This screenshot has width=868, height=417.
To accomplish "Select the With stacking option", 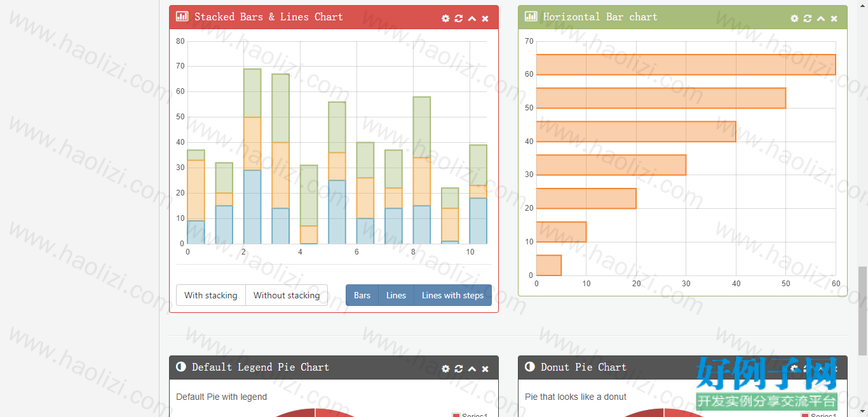I will click(x=211, y=295).
